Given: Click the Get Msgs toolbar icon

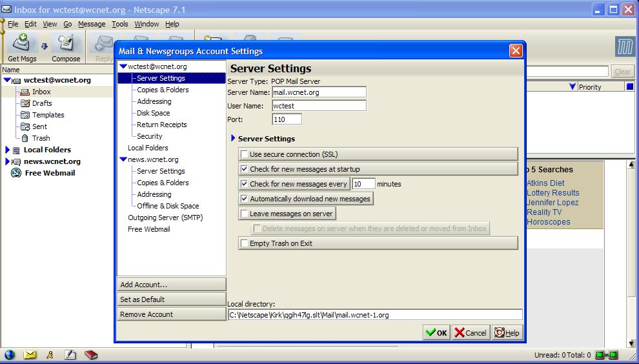Looking at the screenshot, I should click(22, 44).
